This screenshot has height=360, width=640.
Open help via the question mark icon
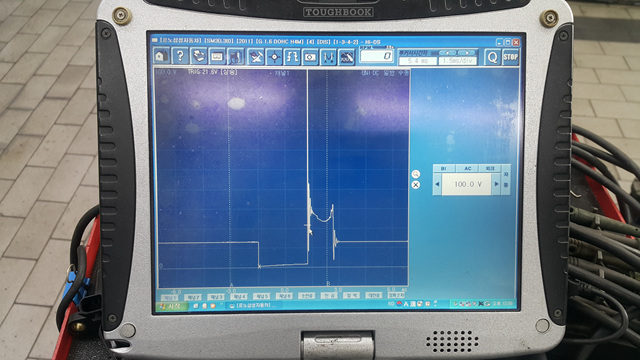(180, 56)
